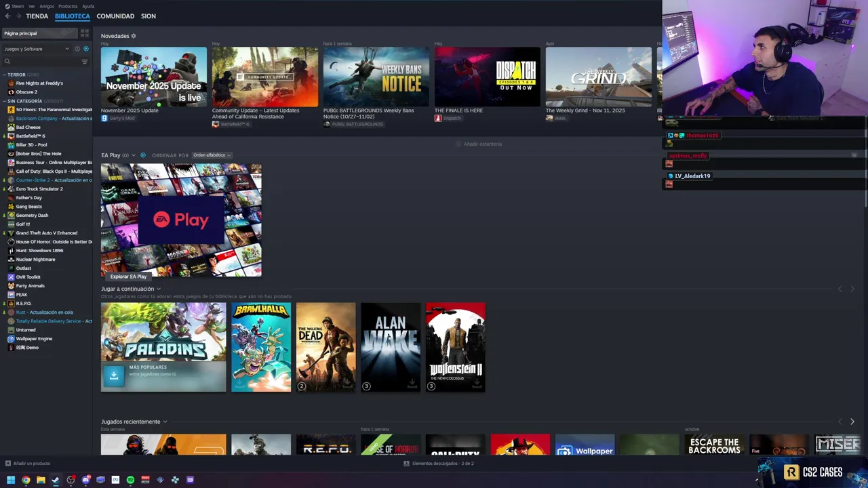Open Orden alfabético sort dropdown
The width and height of the screenshot is (868, 488).
coord(212,155)
